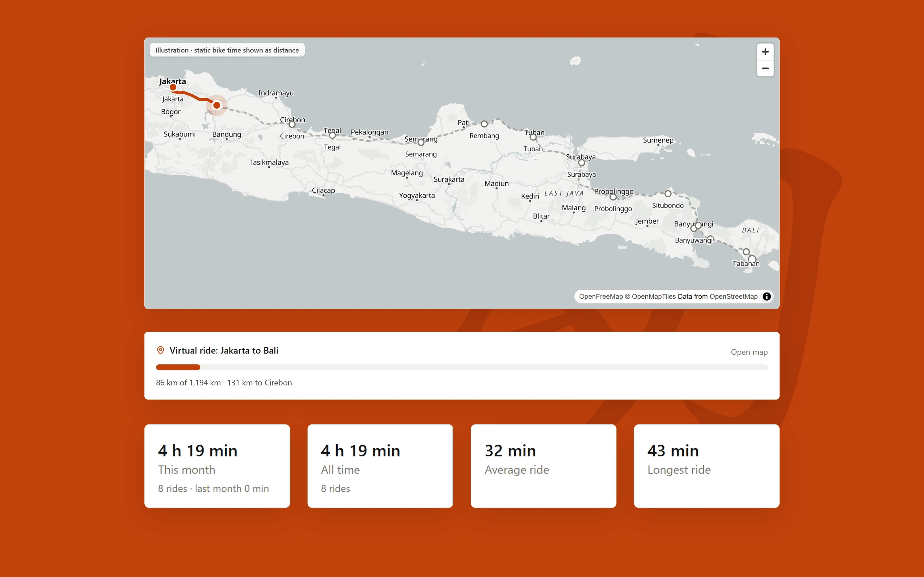This screenshot has width=924, height=577.
Task: Click the Semarang waypoint circle on map
Action: (x=421, y=143)
